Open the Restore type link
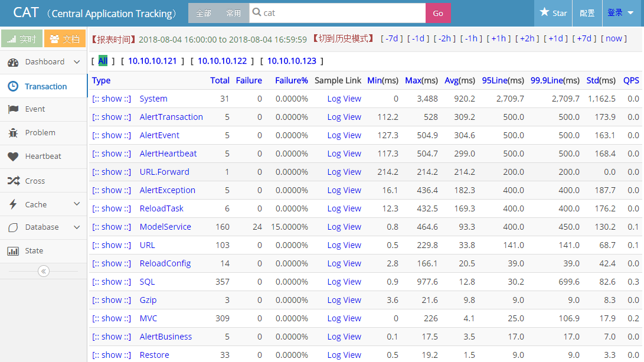The height and width of the screenshot is (362, 644). (155, 355)
